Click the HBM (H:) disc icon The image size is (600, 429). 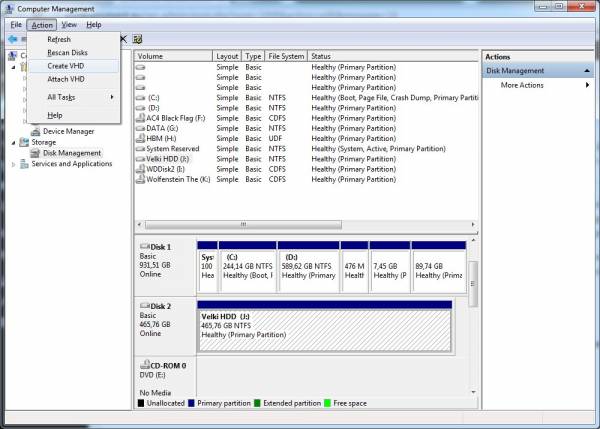[x=141, y=138]
